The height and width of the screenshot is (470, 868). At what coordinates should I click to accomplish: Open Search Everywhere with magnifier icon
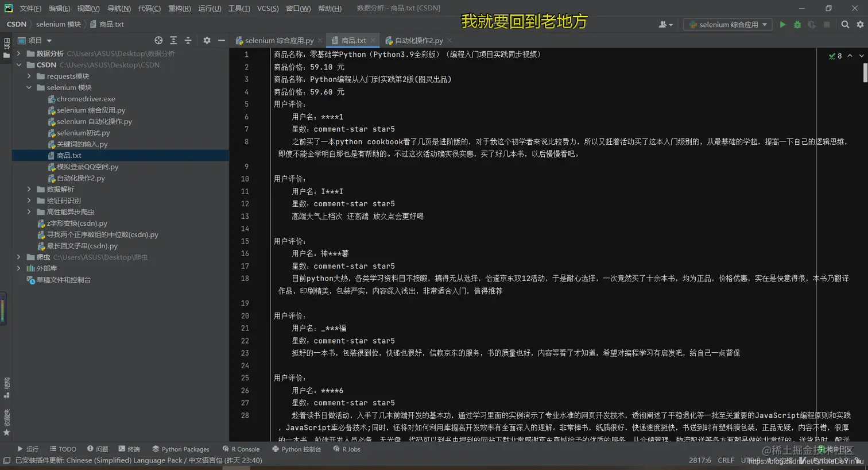coord(845,24)
